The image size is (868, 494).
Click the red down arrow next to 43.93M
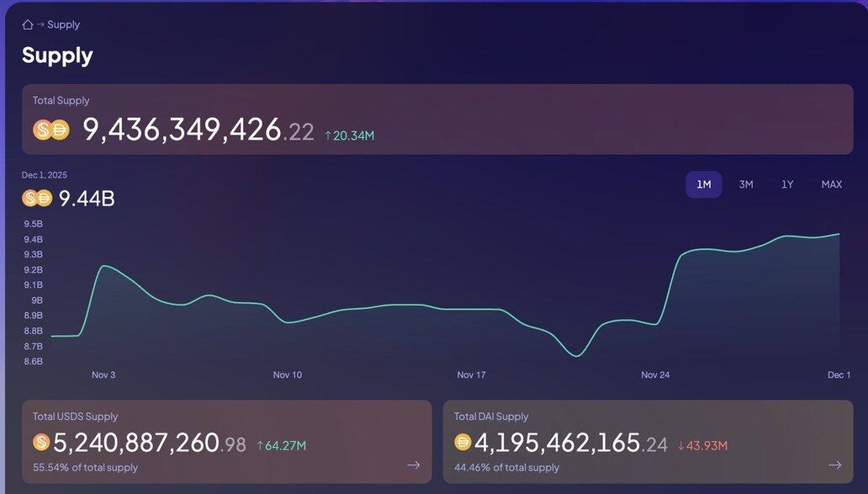click(x=681, y=445)
